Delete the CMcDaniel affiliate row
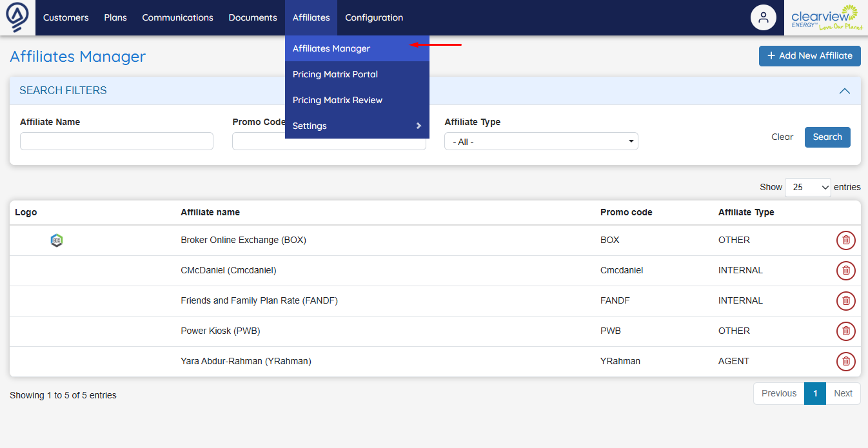868x448 pixels. (846, 271)
